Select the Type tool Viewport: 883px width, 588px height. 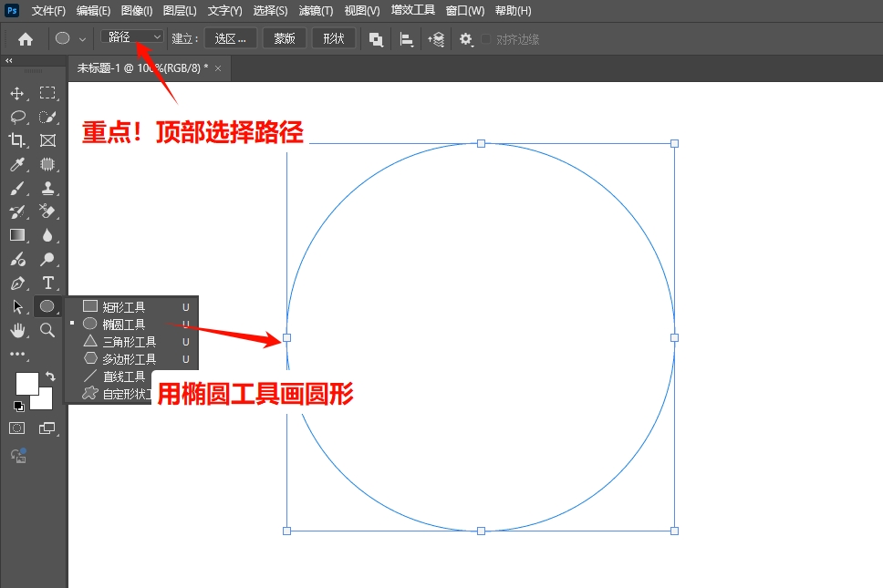click(x=47, y=283)
